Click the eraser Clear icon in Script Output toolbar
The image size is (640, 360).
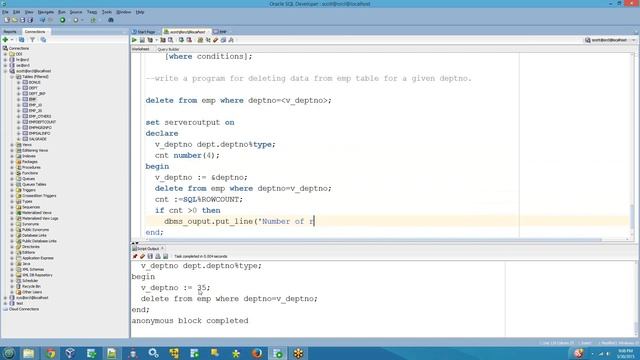142,256
